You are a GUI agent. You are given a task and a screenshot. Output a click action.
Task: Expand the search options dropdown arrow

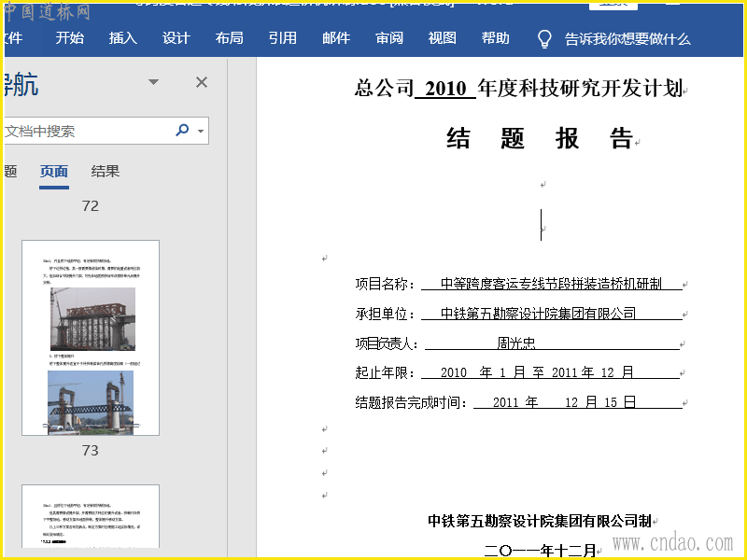tap(201, 131)
